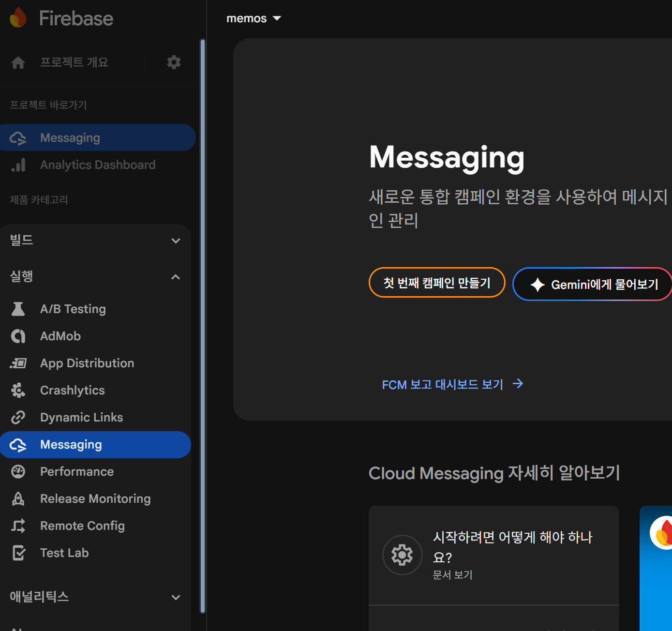Navigate to App Distribution
672x631 pixels.
[95, 363]
